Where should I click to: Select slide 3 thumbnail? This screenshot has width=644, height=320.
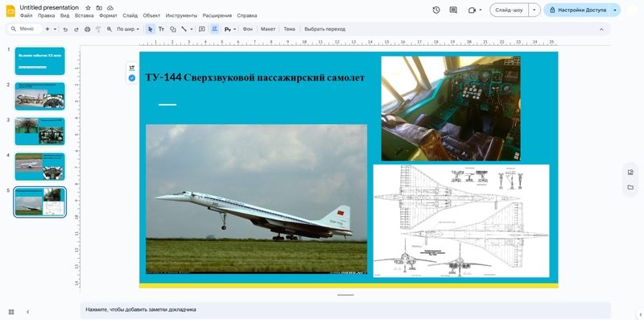pos(39,131)
